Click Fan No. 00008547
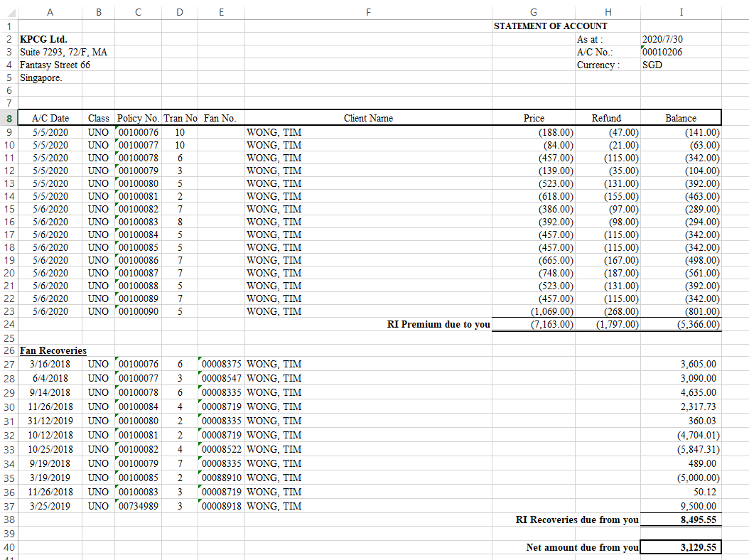The height and width of the screenshot is (560, 749). pos(221,379)
